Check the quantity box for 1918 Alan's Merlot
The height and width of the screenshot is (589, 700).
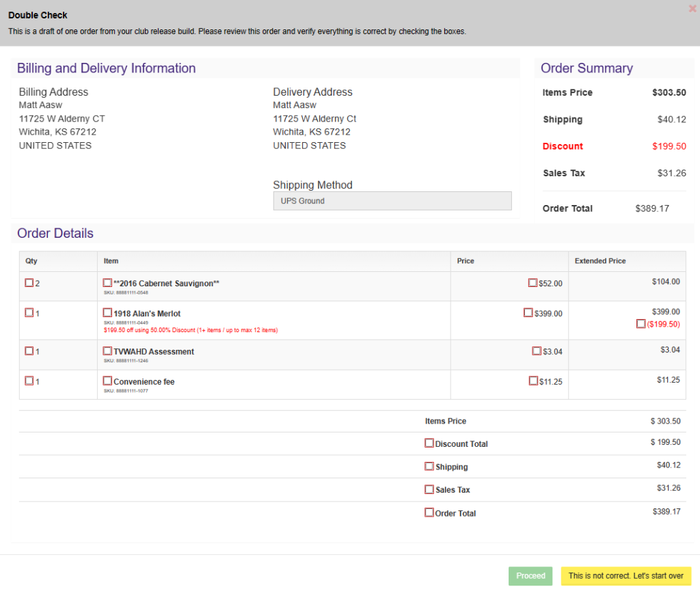pos(29,313)
